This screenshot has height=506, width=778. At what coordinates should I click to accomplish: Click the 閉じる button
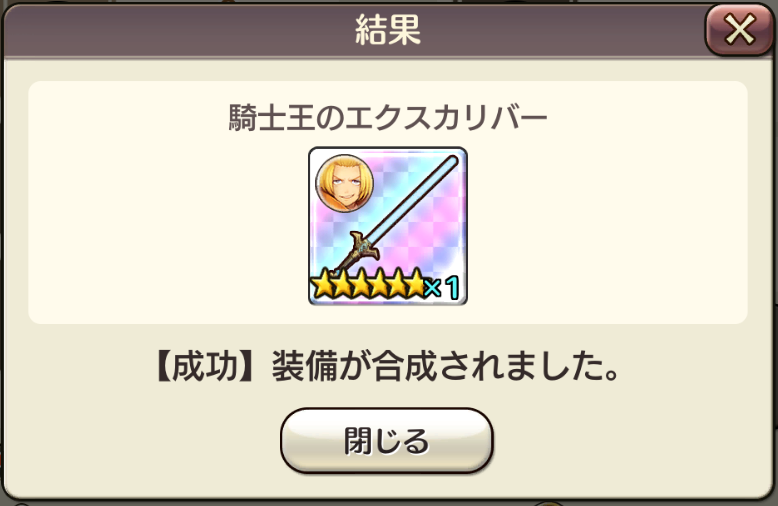(387, 440)
